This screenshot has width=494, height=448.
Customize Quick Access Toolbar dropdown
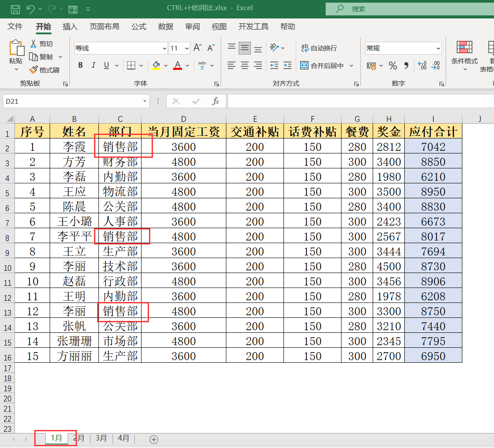coord(88,9)
